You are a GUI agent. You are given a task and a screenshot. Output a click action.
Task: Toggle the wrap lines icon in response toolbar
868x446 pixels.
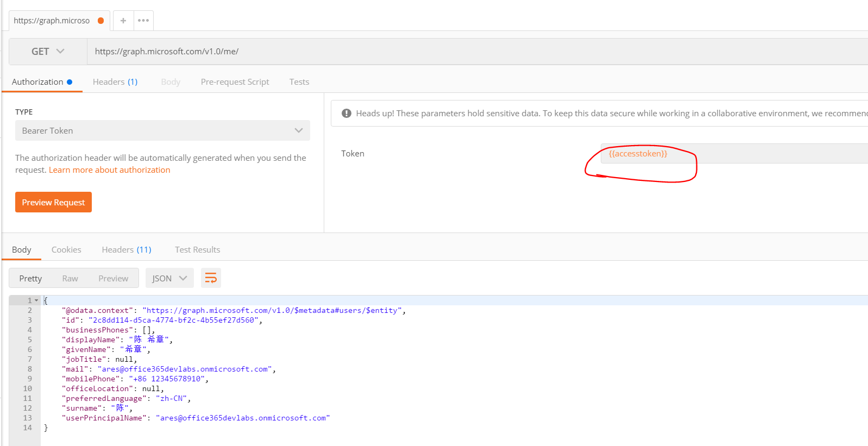211,278
